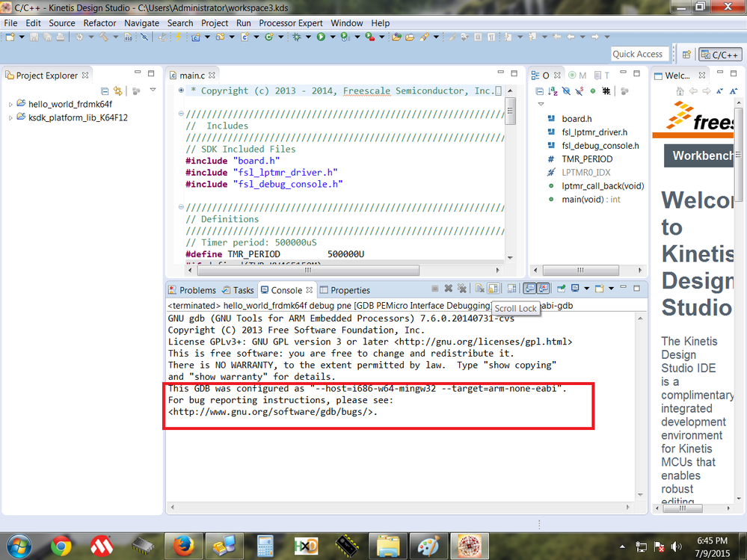Open the Open Perspective icon
747x560 pixels.
tap(686, 55)
